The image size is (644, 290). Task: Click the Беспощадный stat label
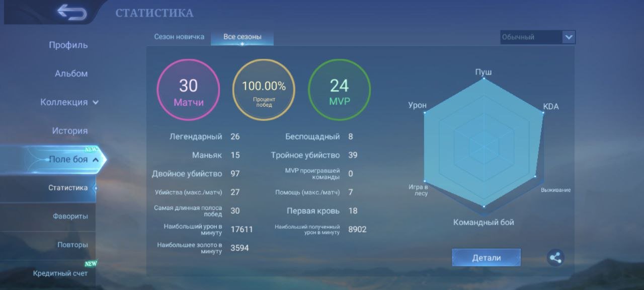[312, 136]
